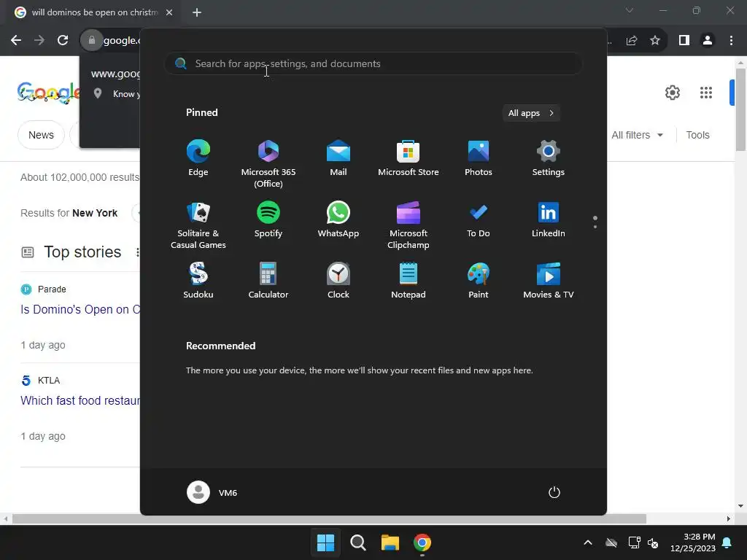Reload the Chrome page

(x=63, y=40)
